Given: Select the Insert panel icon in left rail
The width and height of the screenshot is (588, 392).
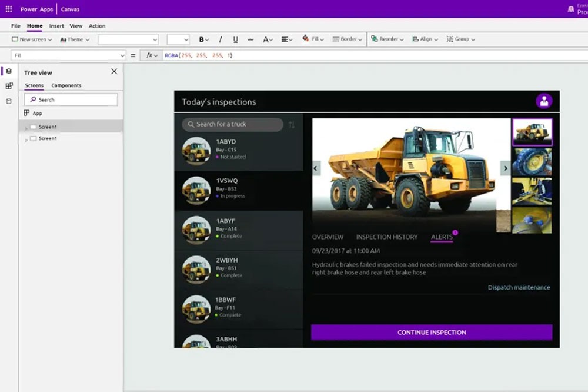Looking at the screenshot, I should (8, 87).
